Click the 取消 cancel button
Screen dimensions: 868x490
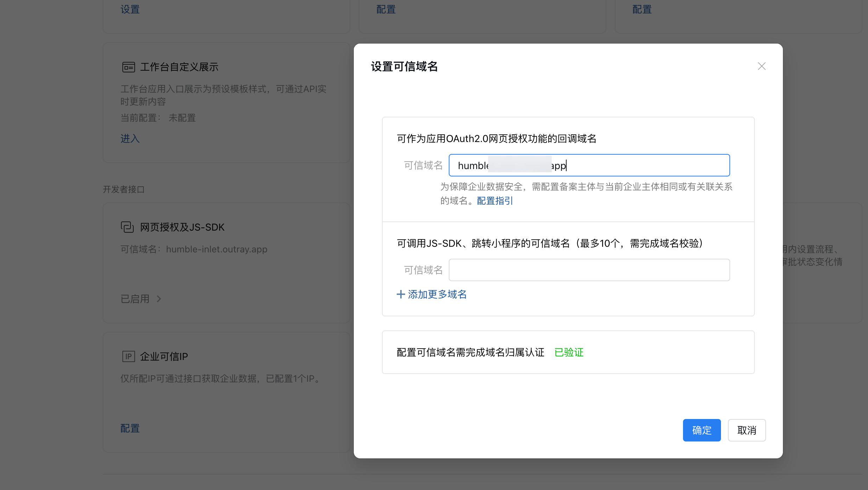746,430
